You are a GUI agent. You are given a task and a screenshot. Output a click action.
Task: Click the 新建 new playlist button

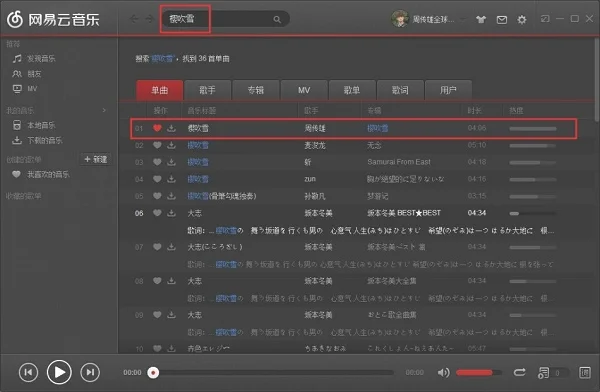click(96, 159)
